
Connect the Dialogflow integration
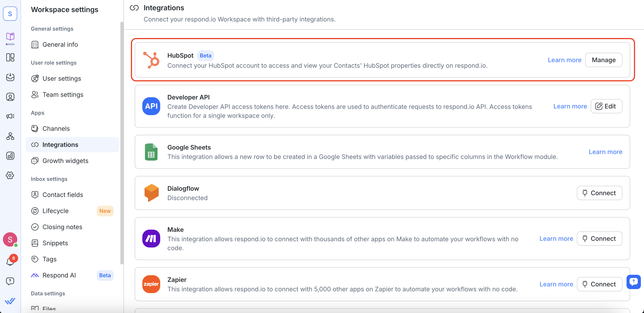pos(599,193)
